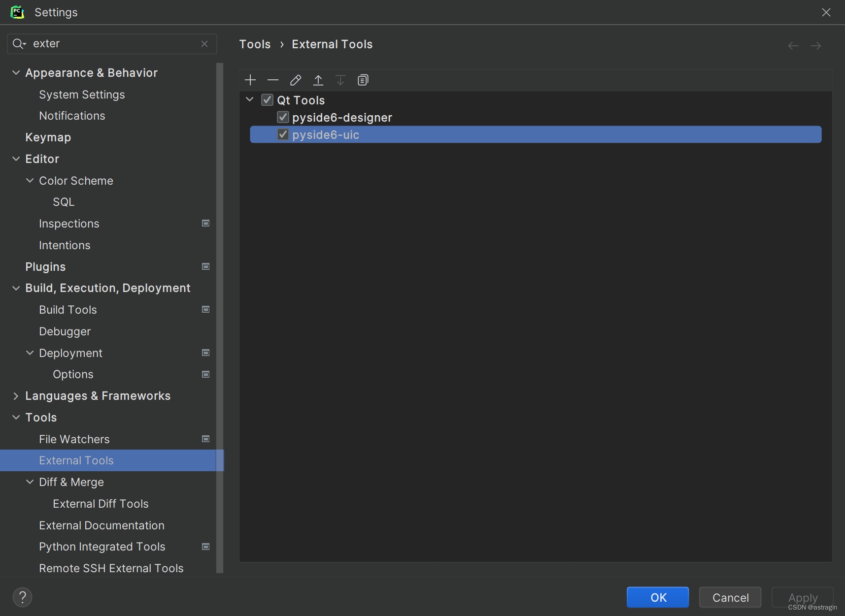Image resolution: width=845 pixels, height=616 pixels.
Task: Click project-level icon next to Build Tools
Action: tap(206, 309)
